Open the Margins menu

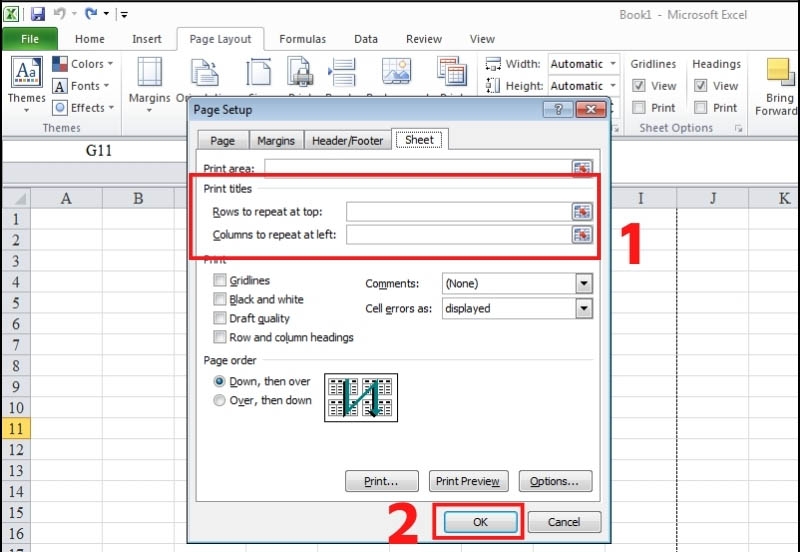point(149,84)
